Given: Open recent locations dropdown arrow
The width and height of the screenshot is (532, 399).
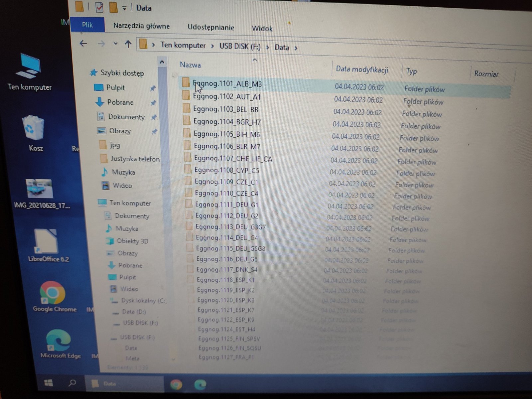Looking at the screenshot, I should coord(115,44).
